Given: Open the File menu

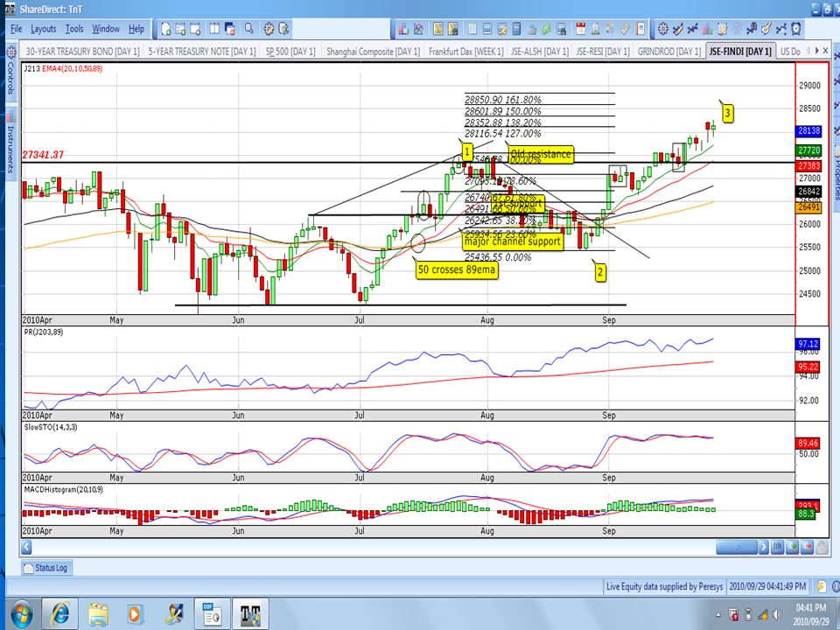Looking at the screenshot, I should click(16, 29).
